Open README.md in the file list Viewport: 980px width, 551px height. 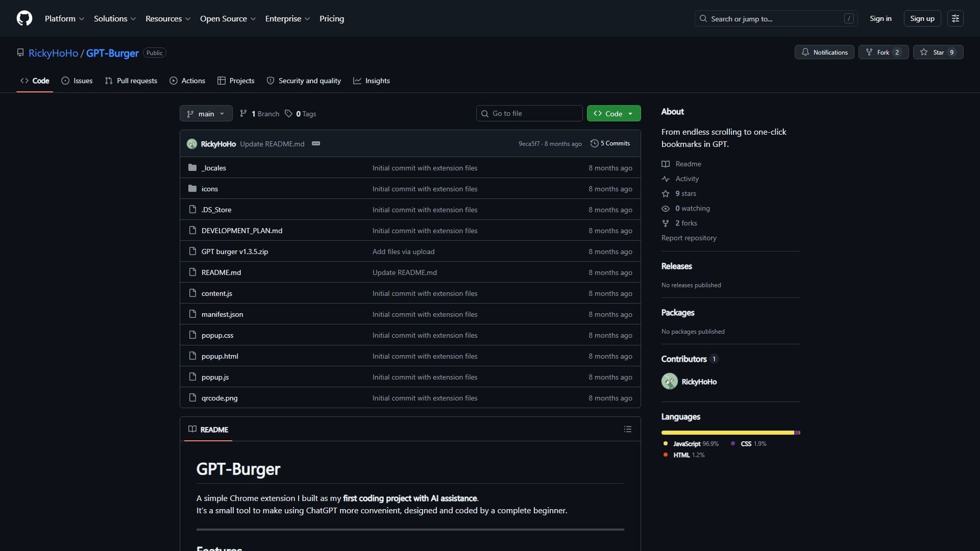pos(221,272)
